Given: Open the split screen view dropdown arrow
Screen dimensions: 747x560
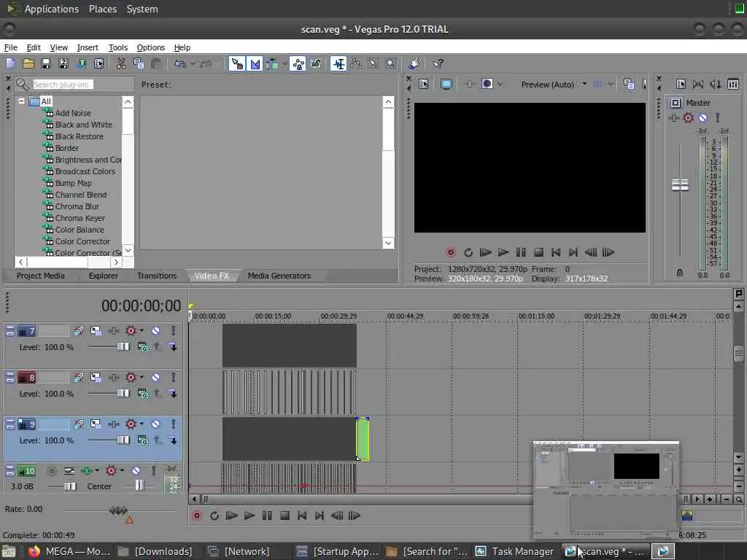Looking at the screenshot, I should click(x=500, y=85).
